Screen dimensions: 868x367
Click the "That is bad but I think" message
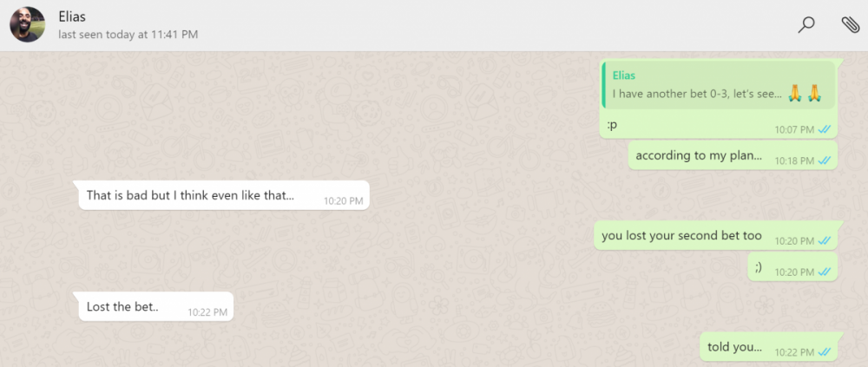click(224, 195)
